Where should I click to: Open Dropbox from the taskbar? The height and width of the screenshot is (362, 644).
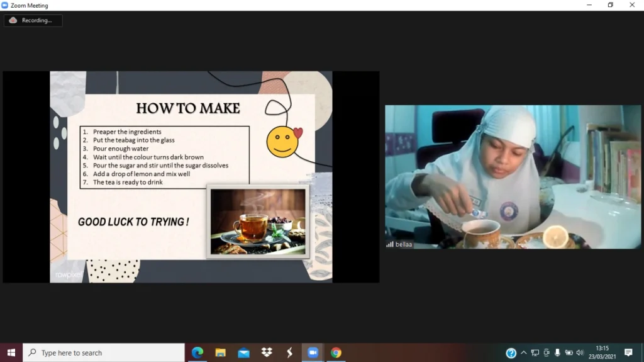click(x=267, y=353)
